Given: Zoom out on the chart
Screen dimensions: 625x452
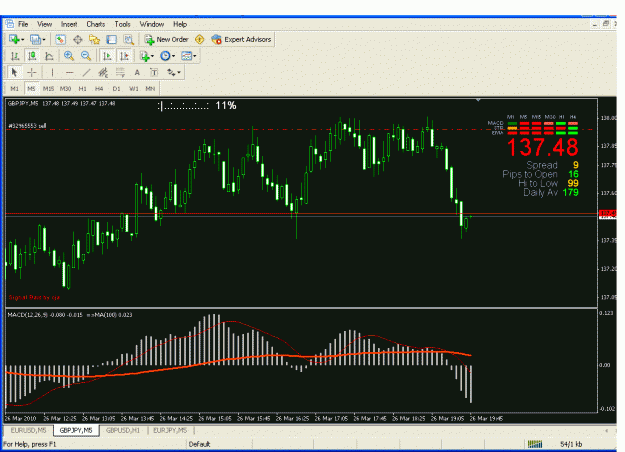Looking at the screenshot, I should [x=86, y=56].
